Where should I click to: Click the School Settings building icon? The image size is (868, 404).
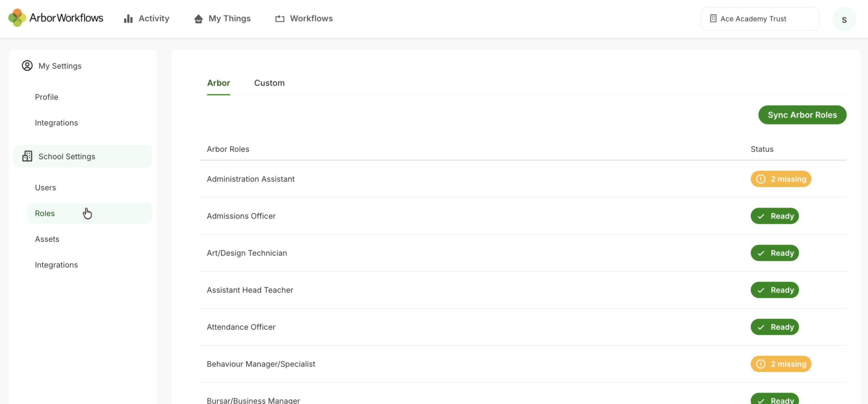click(27, 156)
